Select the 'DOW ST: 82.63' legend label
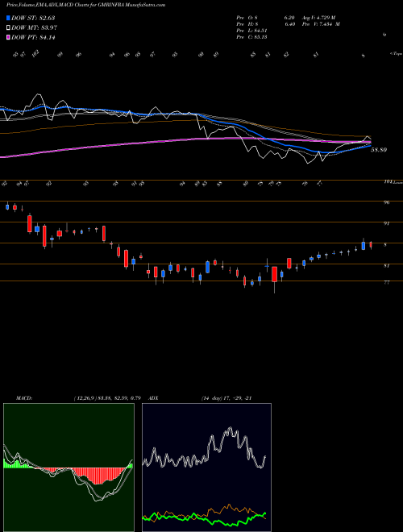Viewport: 403px width, 532px height. pyautogui.click(x=33, y=18)
